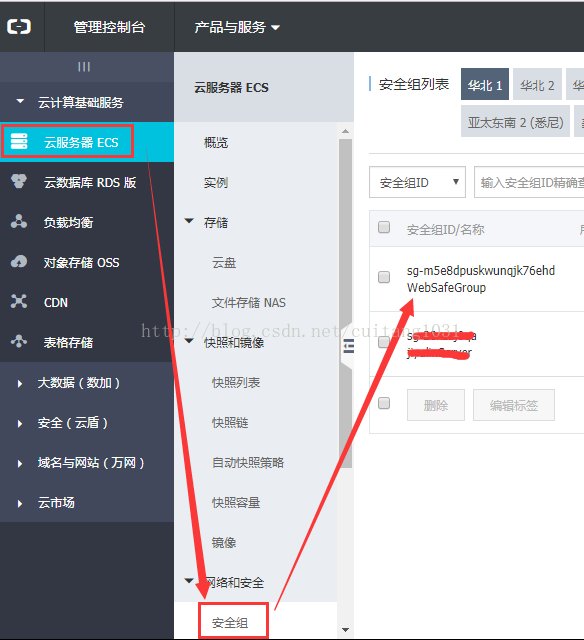Open 快照列表 page
The height and width of the screenshot is (640, 584).
click(x=236, y=382)
